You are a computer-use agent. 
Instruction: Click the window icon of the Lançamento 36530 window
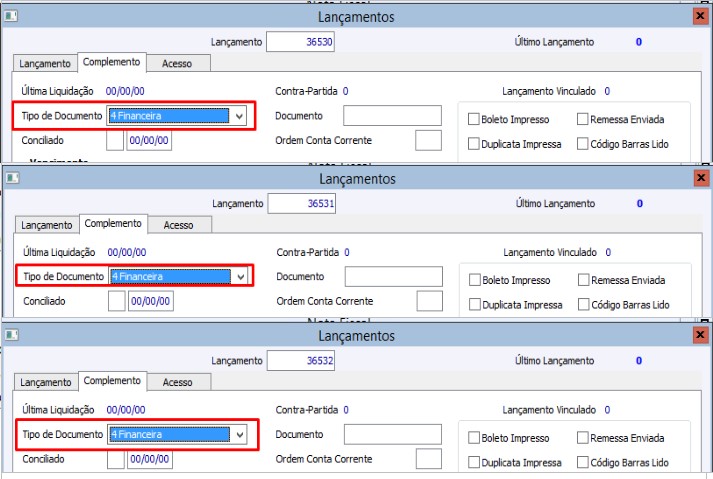(12, 17)
